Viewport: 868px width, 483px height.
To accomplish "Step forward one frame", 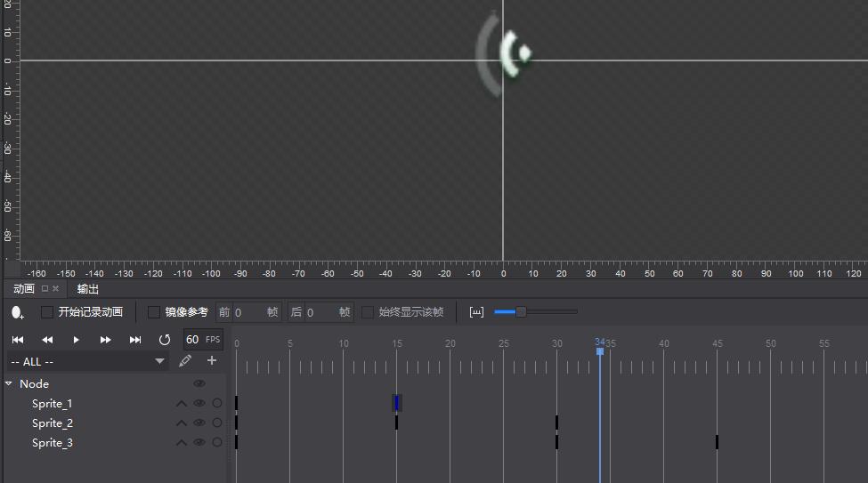I will tap(105, 340).
